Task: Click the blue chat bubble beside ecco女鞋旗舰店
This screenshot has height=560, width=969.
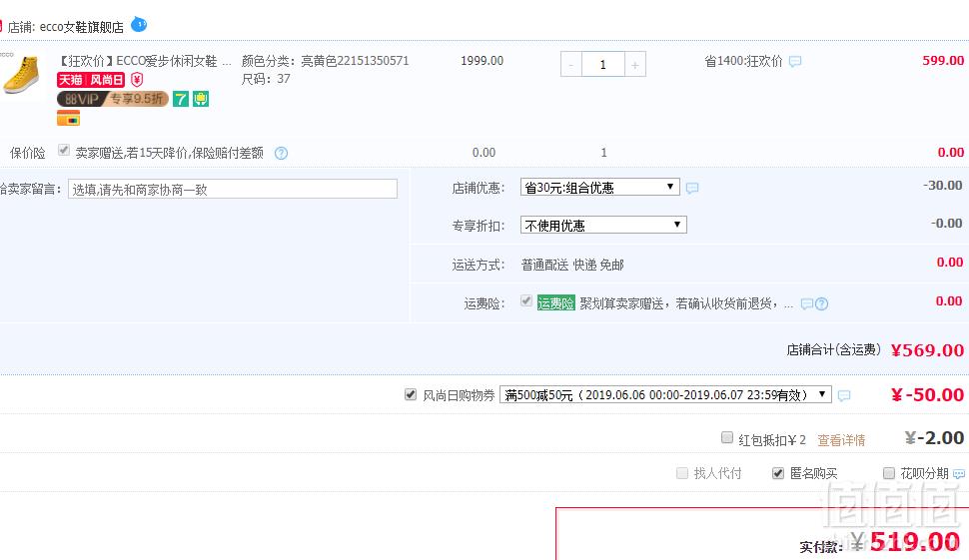Action: coord(139,25)
